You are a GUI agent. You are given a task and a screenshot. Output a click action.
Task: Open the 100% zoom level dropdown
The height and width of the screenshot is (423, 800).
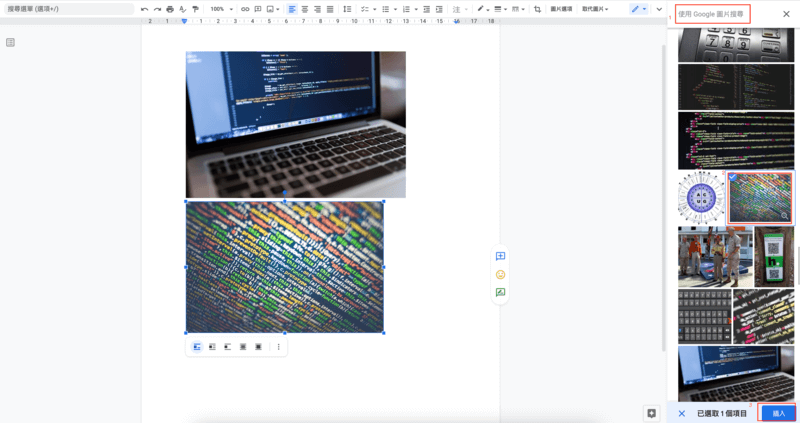(x=222, y=9)
